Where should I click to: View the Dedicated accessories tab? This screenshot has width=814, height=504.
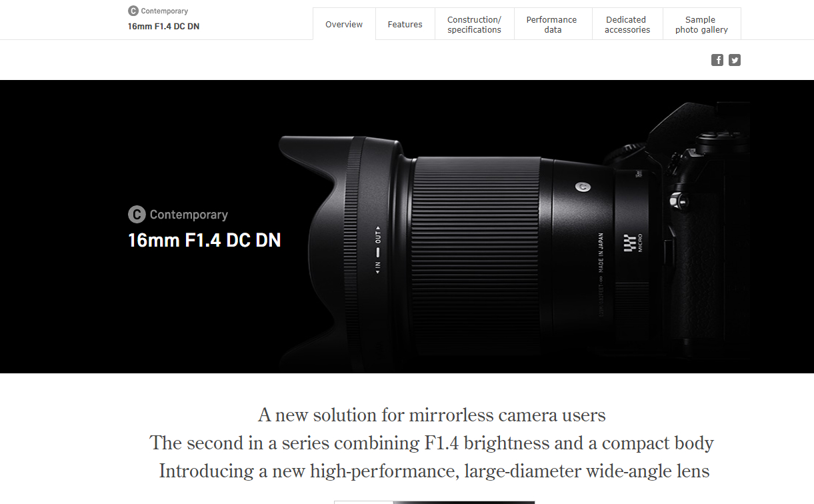click(627, 24)
